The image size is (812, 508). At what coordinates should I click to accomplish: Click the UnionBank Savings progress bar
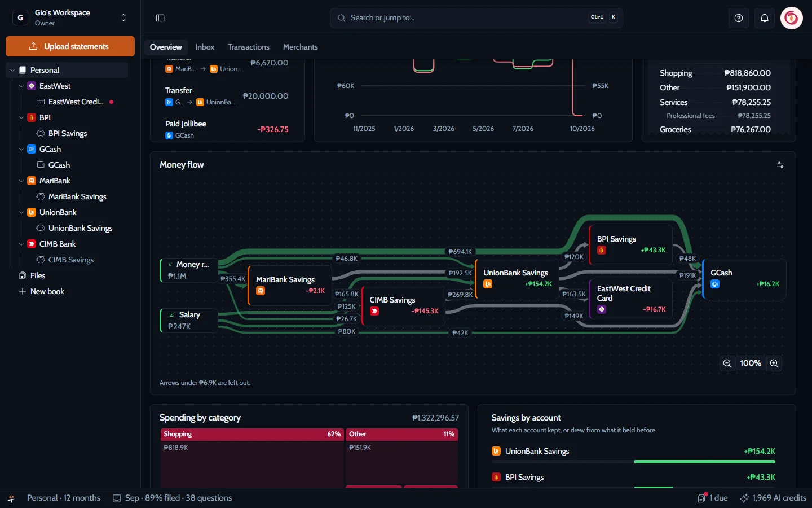pyautogui.click(x=633, y=462)
